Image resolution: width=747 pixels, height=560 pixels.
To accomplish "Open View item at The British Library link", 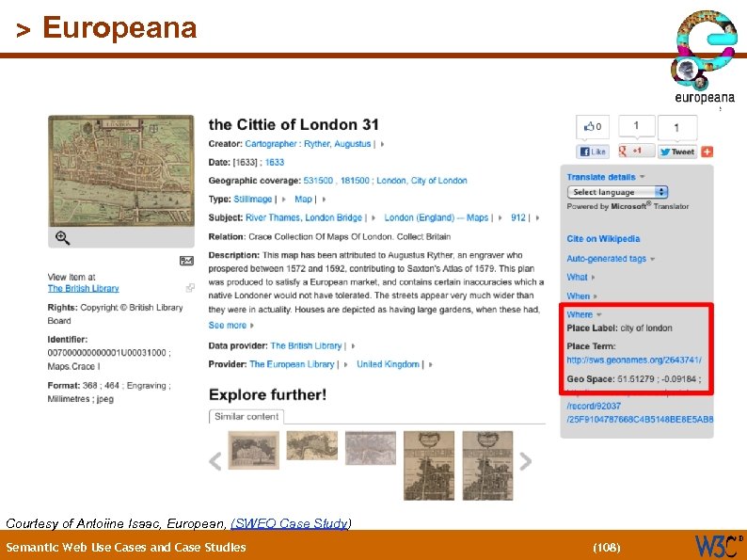I will pos(84,288).
